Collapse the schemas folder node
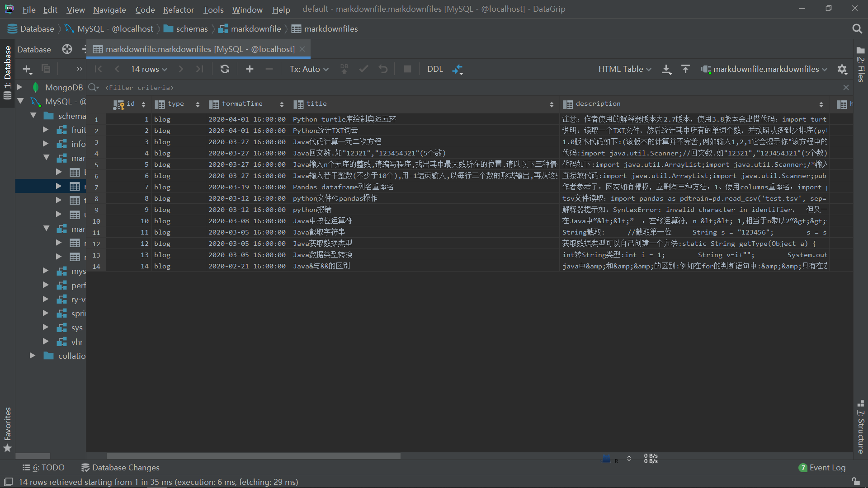The width and height of the screenshot is (868, 488). [x=33, y=116]
